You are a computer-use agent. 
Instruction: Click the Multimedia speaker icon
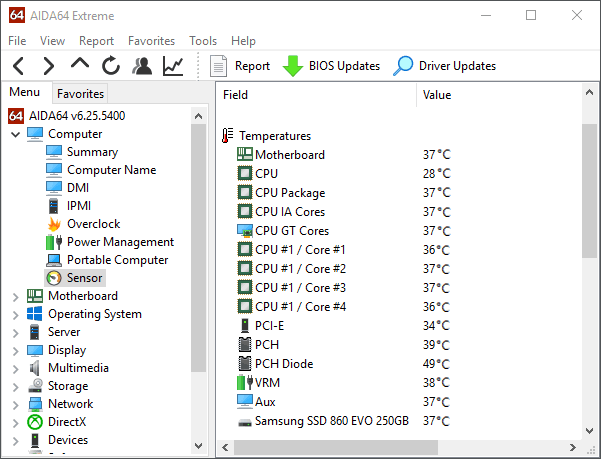[x=34, y=368]
